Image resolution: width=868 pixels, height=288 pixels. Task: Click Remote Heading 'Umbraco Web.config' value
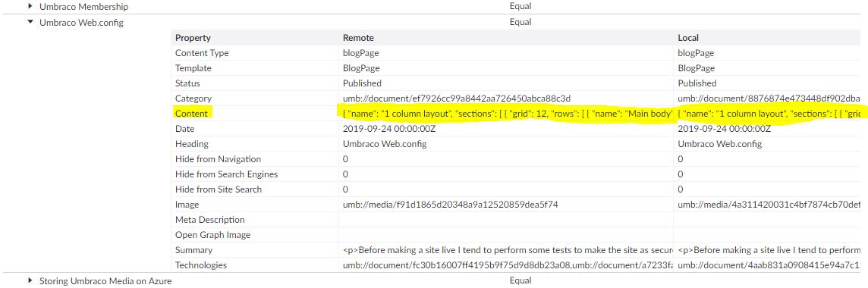(385, 144)
